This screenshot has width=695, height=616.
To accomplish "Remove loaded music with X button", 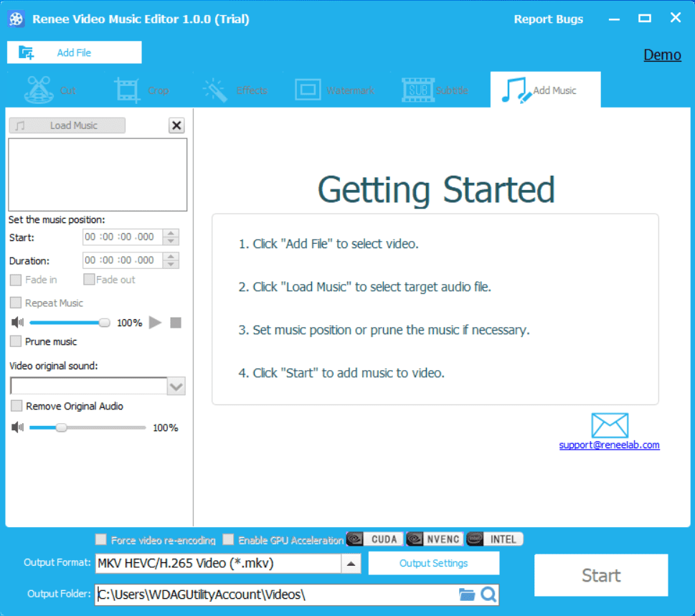I will tap(176, 125).
